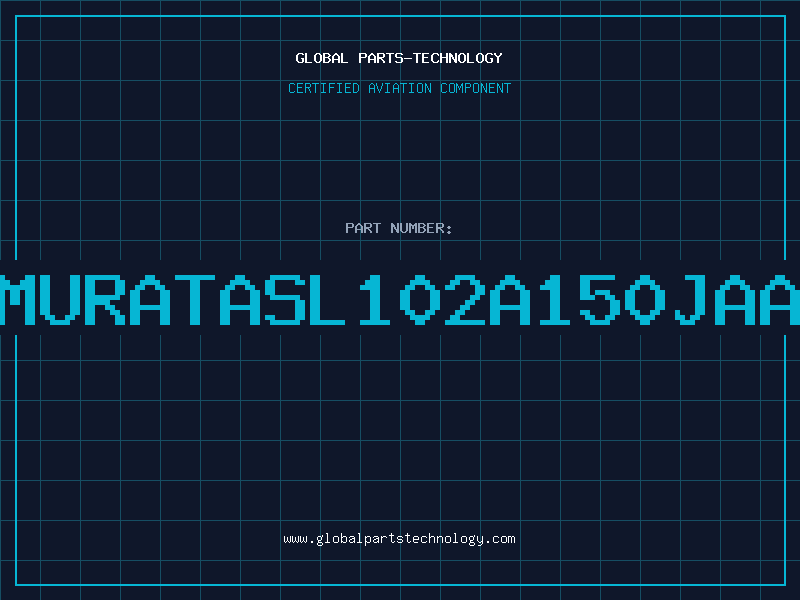Select the MURATASL102A150JAA part number text
The width and height of the screenshot is (800, 600).
click(400, 300)
